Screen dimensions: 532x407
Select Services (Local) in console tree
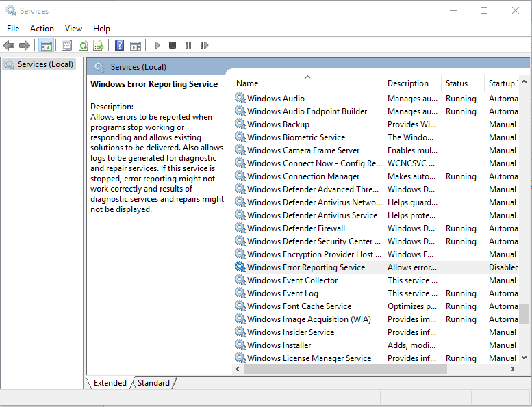tap(38, 64)
